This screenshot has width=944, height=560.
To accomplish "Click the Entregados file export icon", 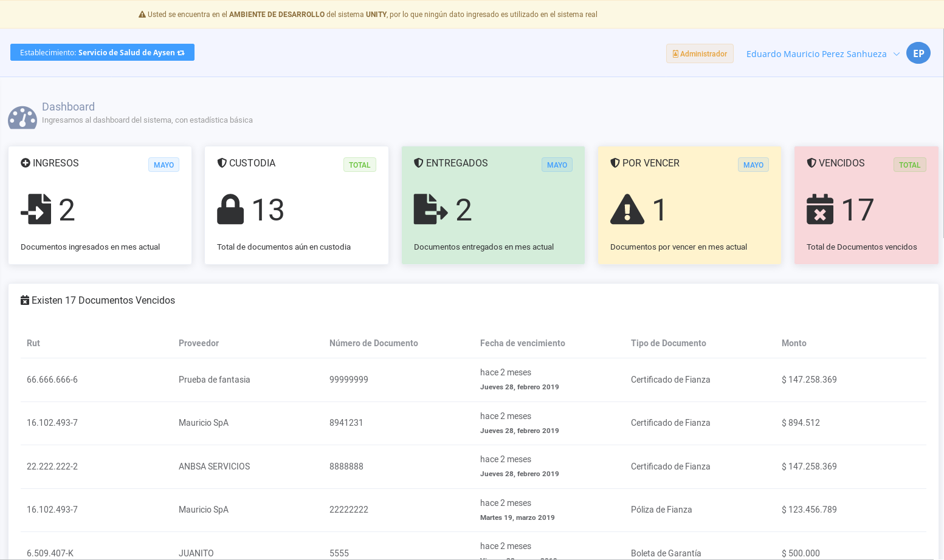I will (x=430, y=210).
